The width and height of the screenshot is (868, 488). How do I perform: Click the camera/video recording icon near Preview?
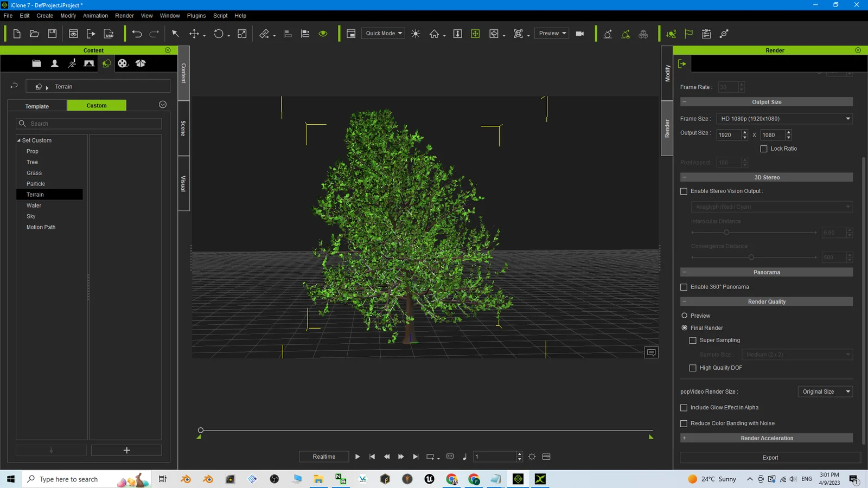[x=579, y=33]
